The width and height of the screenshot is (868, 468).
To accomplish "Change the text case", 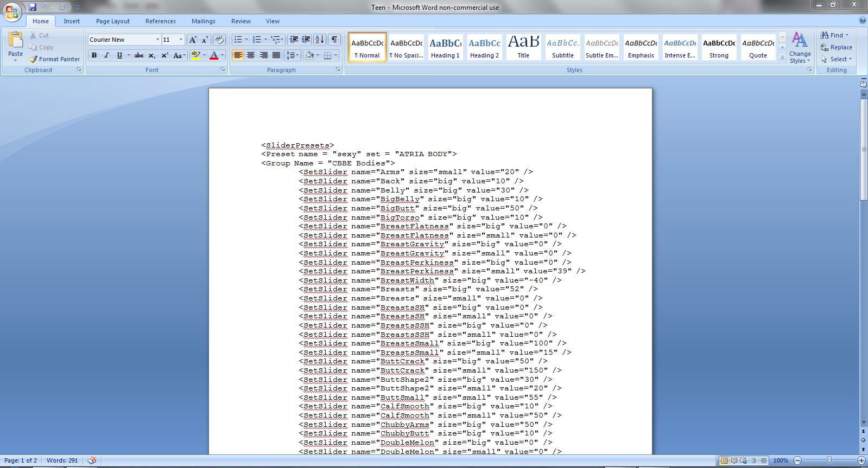I will (x=179, y=55).
